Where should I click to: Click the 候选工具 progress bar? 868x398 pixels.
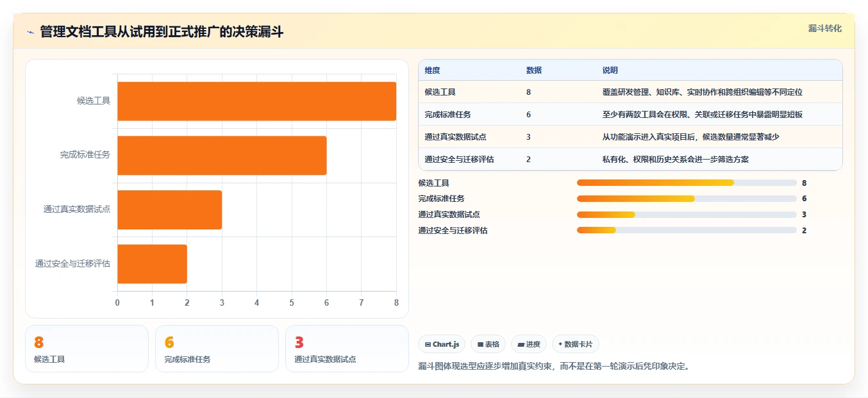(x=687, y=183)
